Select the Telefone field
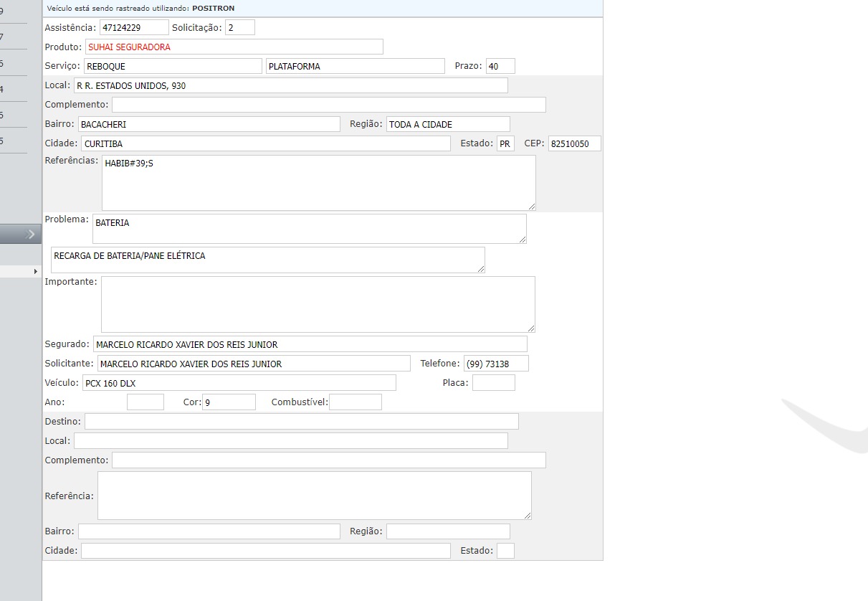Image resolution: width=868 pixels, height=601 pixels. coord(496,364)
